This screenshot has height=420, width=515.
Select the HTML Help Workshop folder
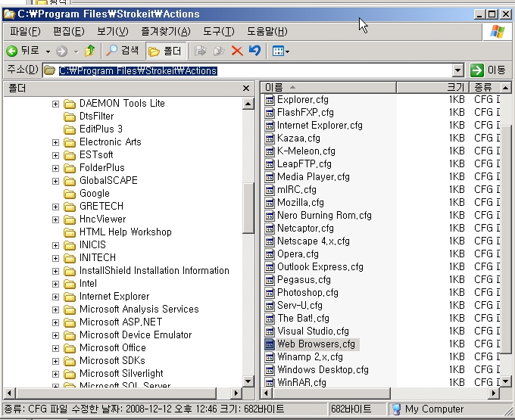125,232
